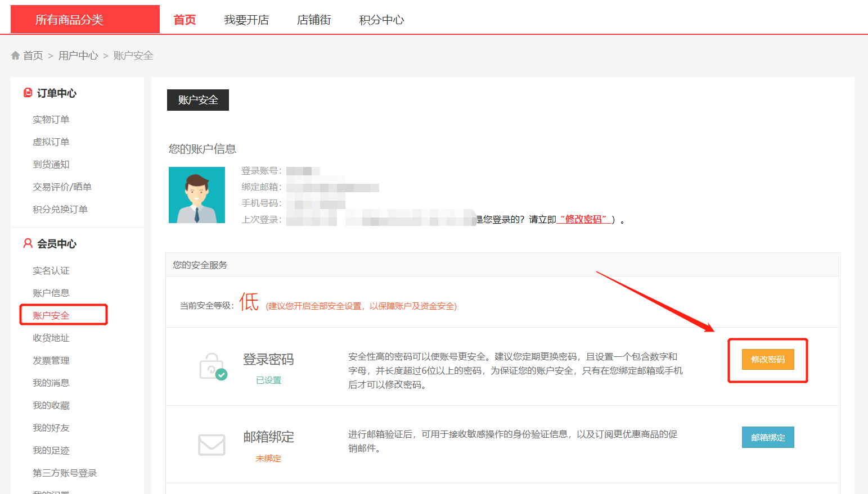
Task: Visit 店铺街 from the top menu
Action: click(x=314, y=20)
